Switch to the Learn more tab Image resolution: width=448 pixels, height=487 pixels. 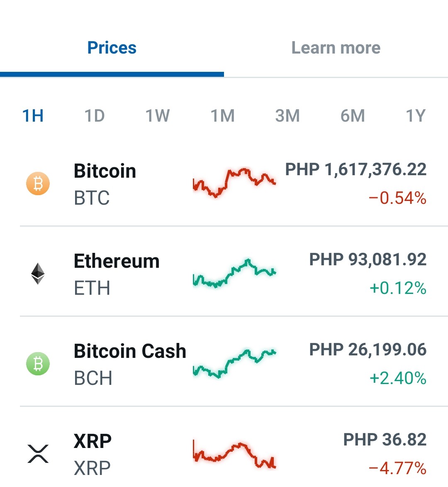[336, 48]
